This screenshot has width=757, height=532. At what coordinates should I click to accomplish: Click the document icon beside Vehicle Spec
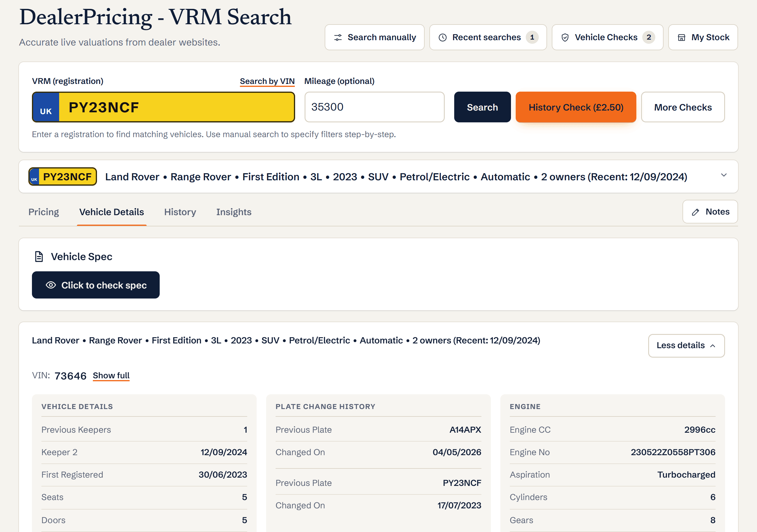(x=39, y=257)
